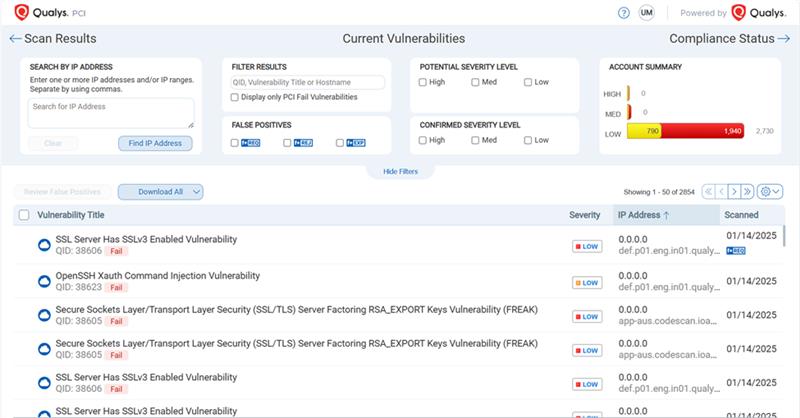Click the disabled Clear button
The height and width of the screenshot is (418, 800).
[x=53, y=143]
